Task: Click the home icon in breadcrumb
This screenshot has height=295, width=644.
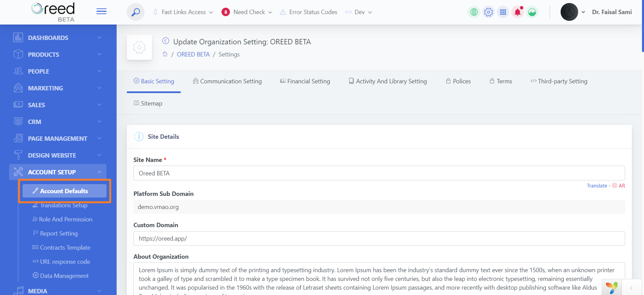Action: pos(165,54)
